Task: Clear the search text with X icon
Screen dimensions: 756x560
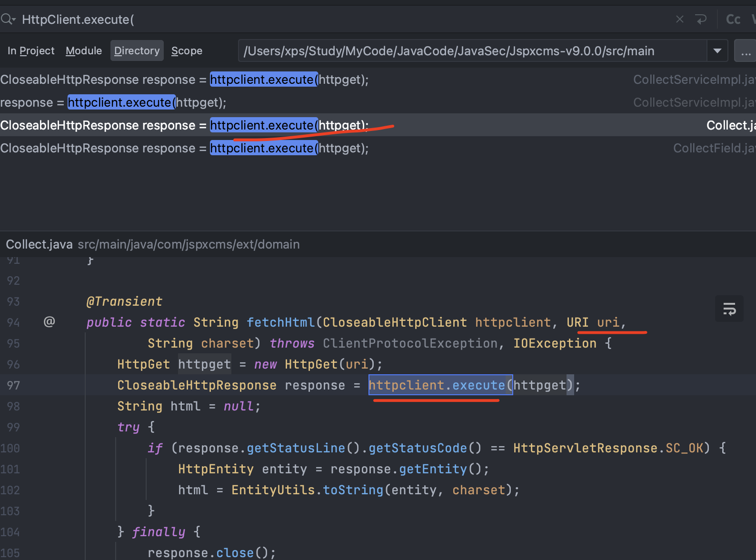Action: (x=679, y=20)
